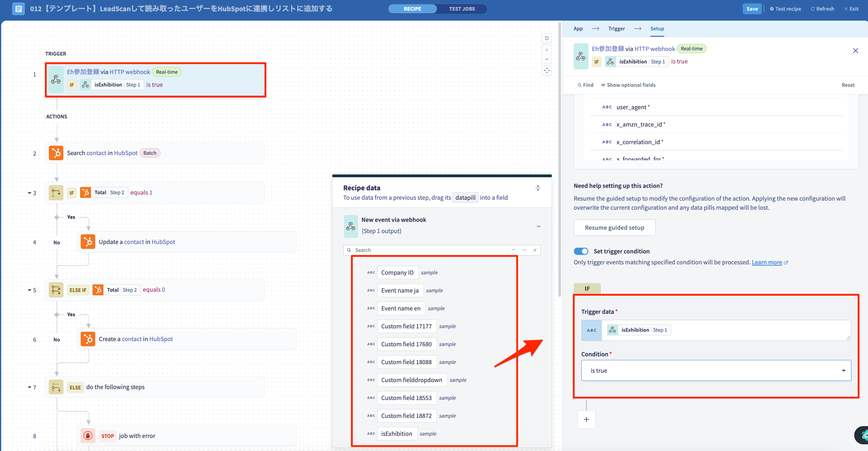Viewport: 868px width, 451px height.
Task: Click the HubSpot icon on ELSE IF Total pill
Action: [98, 290]
